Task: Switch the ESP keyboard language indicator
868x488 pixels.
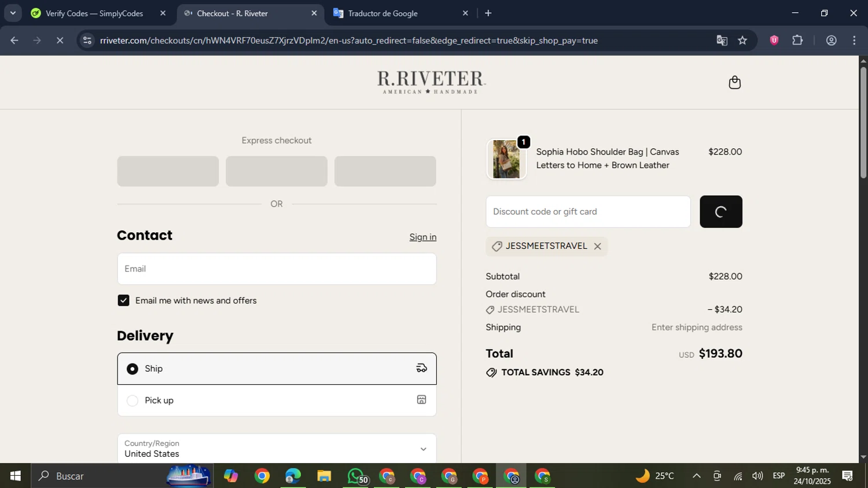Action: tap(779, 476)
